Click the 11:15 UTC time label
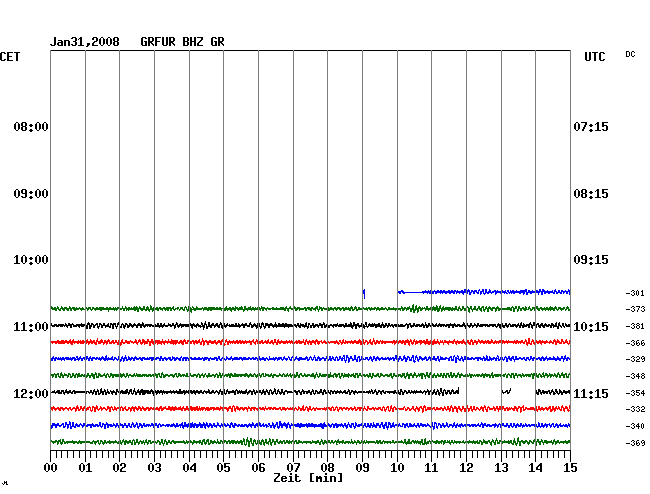Viewport: 650px width, 494px height. pos(591,393)
